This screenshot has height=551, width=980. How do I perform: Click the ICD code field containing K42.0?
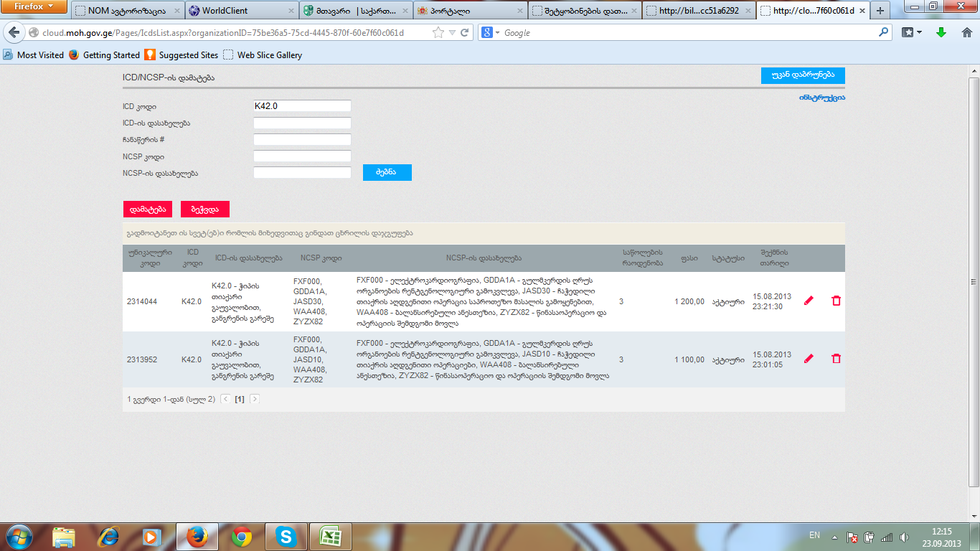point(302,106)
